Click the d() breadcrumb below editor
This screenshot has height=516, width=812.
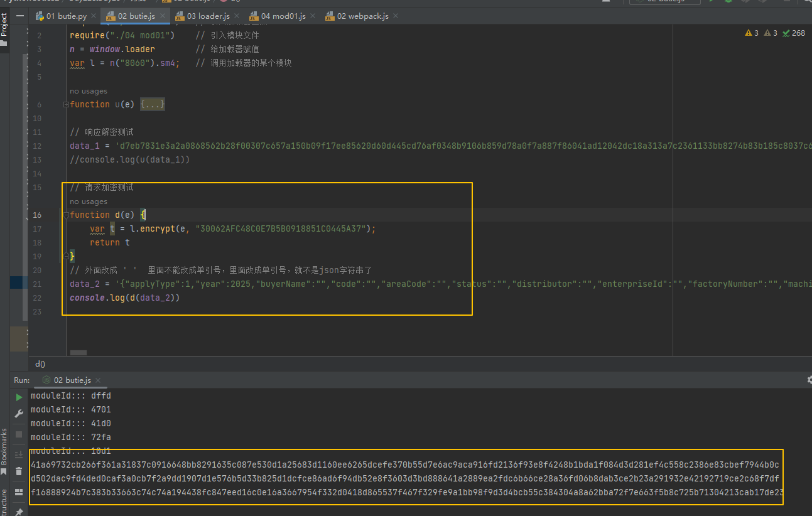[x=40, y=363]
